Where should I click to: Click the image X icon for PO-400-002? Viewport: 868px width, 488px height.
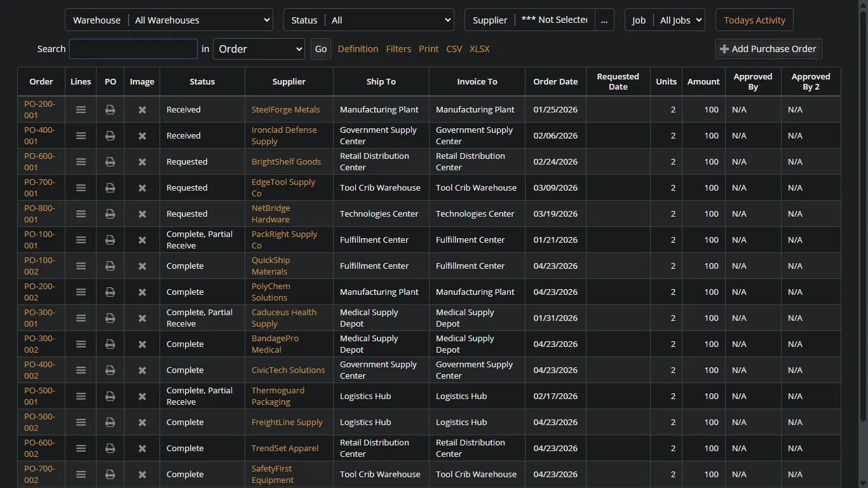pos(142,370)
